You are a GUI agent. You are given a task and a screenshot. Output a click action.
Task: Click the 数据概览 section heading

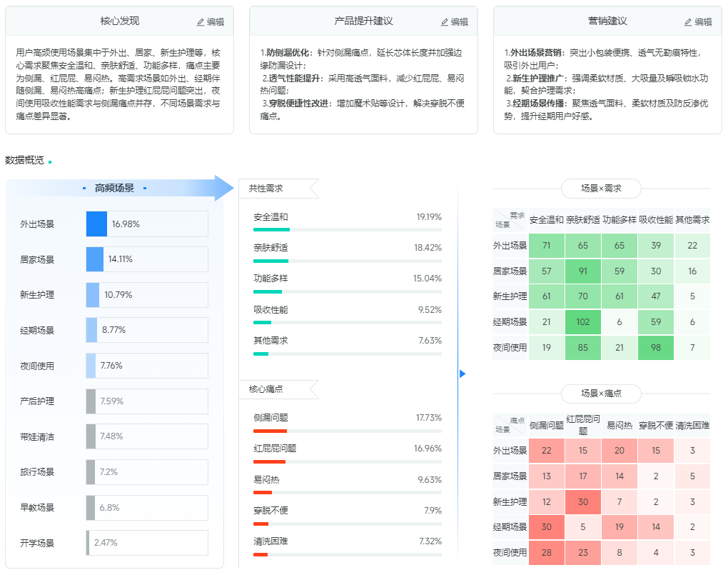click(24, 160)
